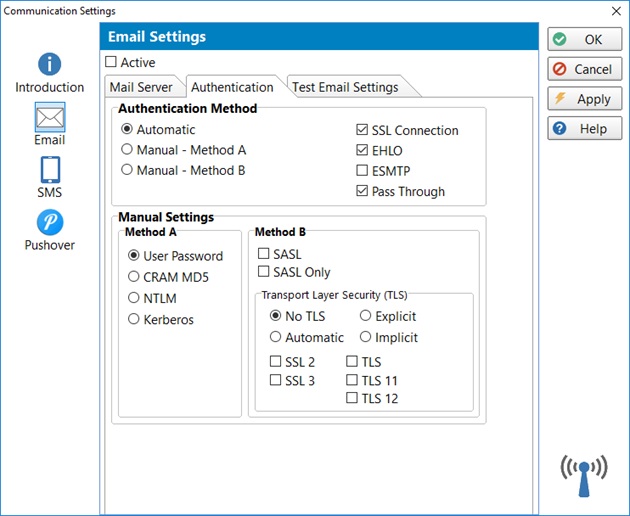Viewport: 630px width, 516px height.
Task: Confirm with the OK button
Action: point(585,39)
